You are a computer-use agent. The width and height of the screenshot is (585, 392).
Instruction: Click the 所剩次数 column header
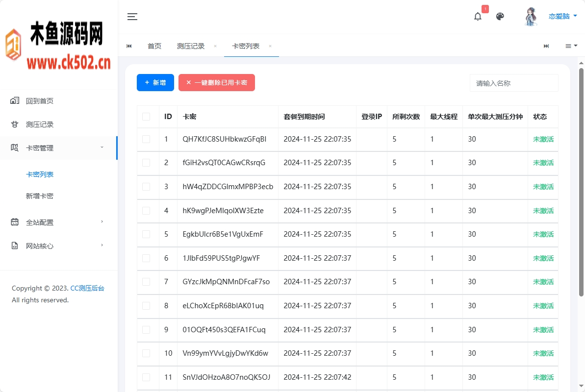click(x=406, y=117)
